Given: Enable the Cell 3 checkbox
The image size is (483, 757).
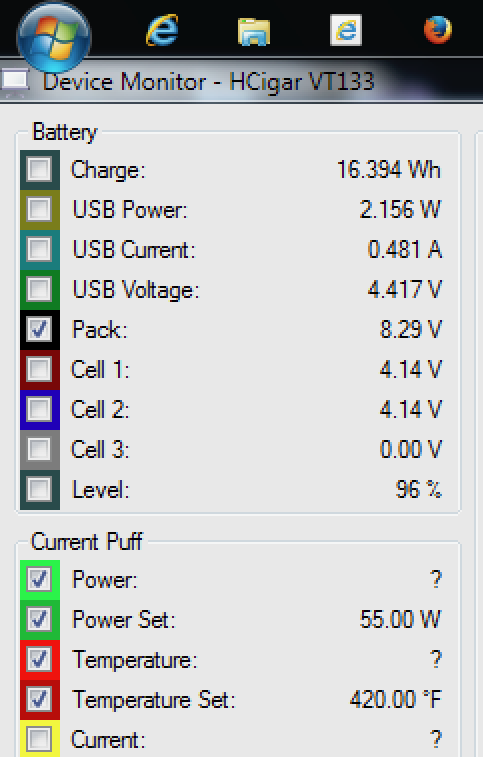Looking at the screenshot, I should (x=39, y=450).
